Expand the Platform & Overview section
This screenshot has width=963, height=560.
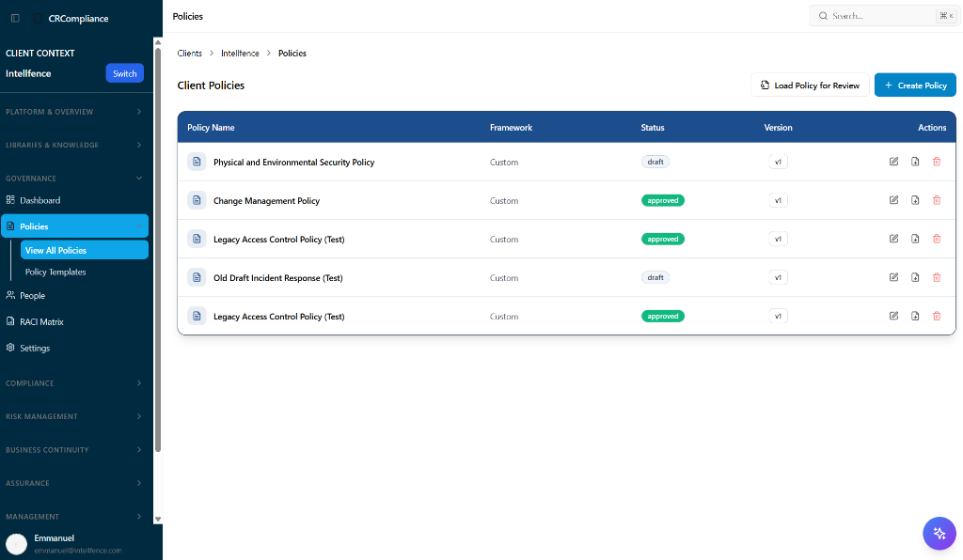(73, 112)
